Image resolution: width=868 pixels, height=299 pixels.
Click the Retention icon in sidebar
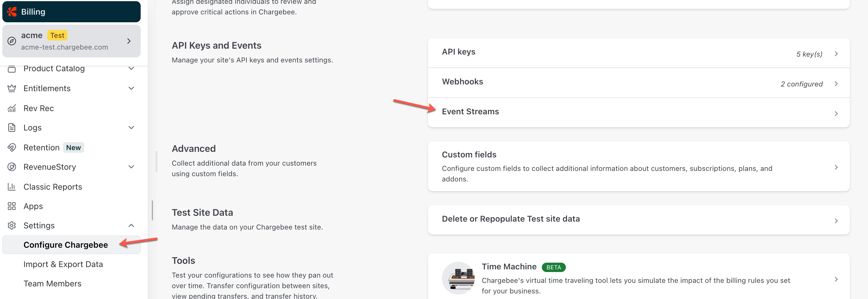12,148
